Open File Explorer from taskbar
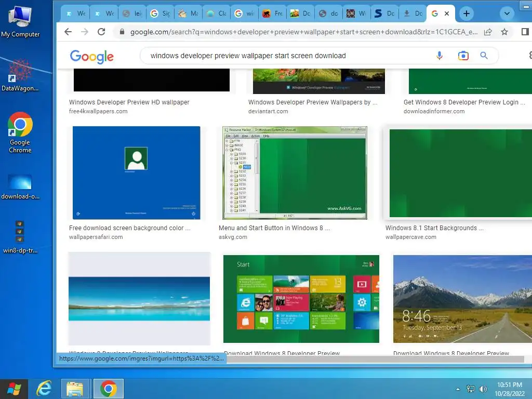The width and height of the screenshot is (532, 399). (x=75, y=389)
